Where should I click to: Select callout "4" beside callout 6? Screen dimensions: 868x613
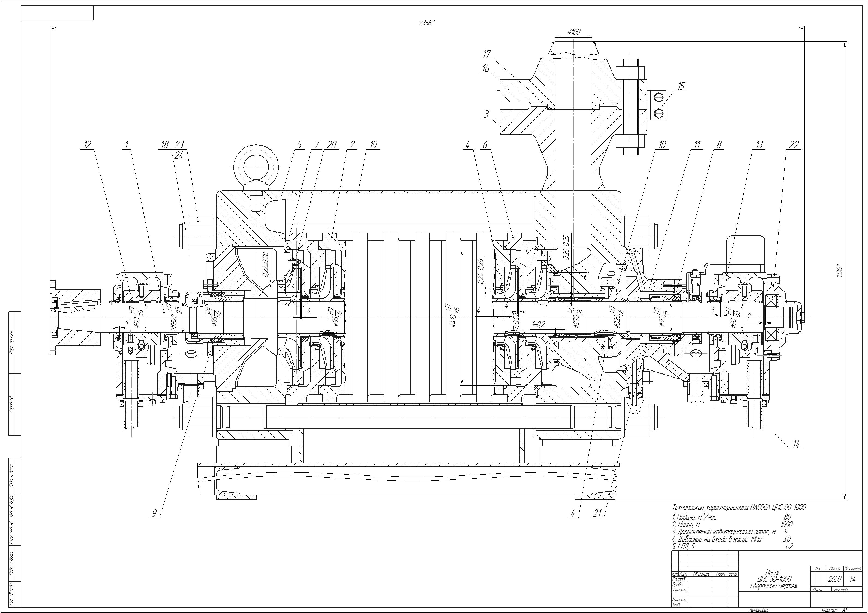coord(468,145)
